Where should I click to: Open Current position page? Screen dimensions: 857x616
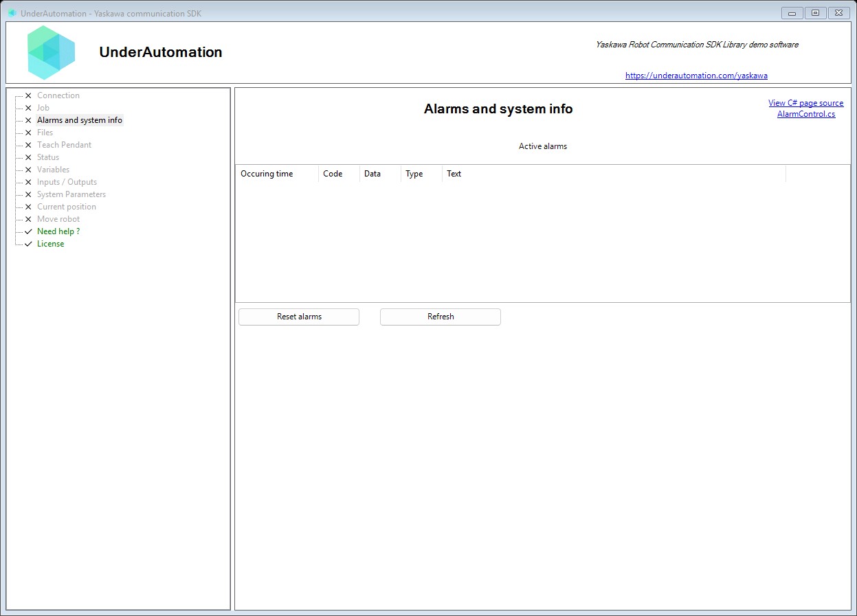(x=67, y=207)
